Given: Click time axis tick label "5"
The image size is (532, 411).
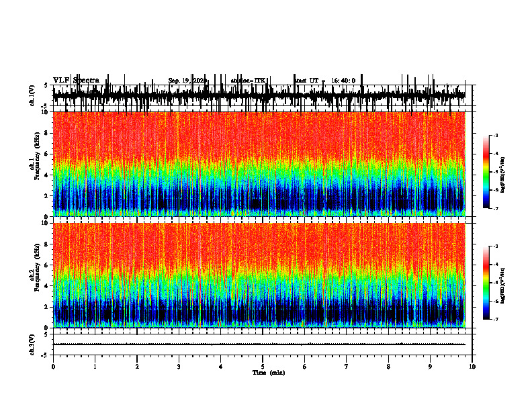Looking at the screenshot, I should pyautogui.click(x=263, y=367).
